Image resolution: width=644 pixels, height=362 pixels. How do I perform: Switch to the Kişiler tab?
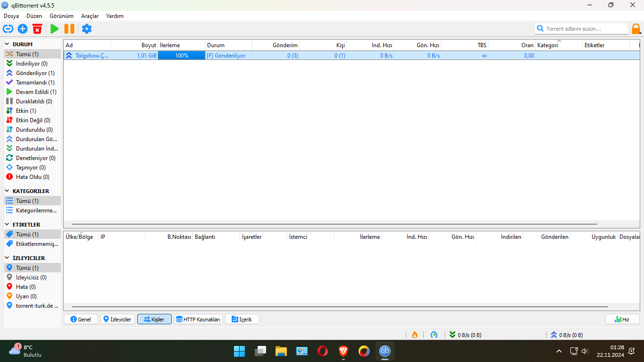point(154,320)
